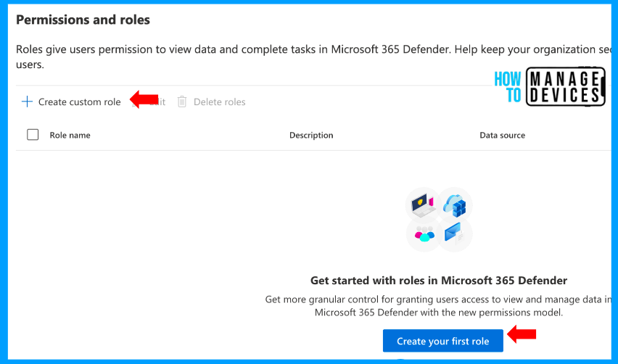
Task: Click the Description column header
Action: [311, 135]
